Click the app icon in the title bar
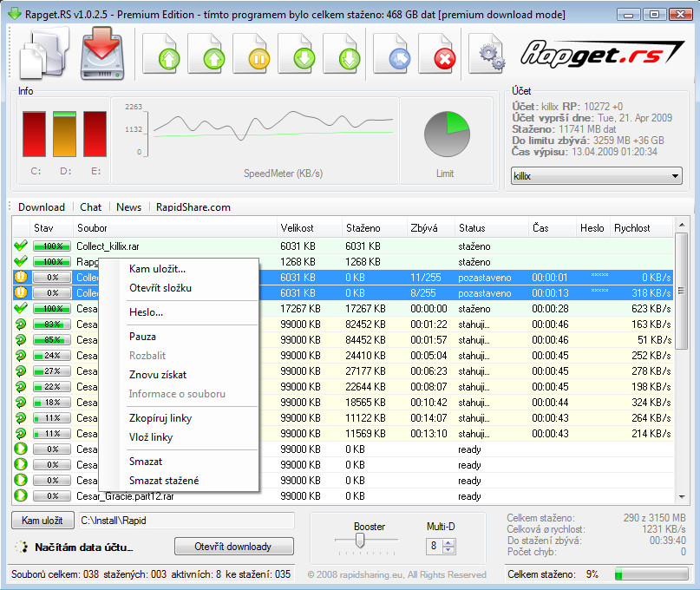Screen dimensions: 700x590 pyautogui.click(x=15, y=14)
